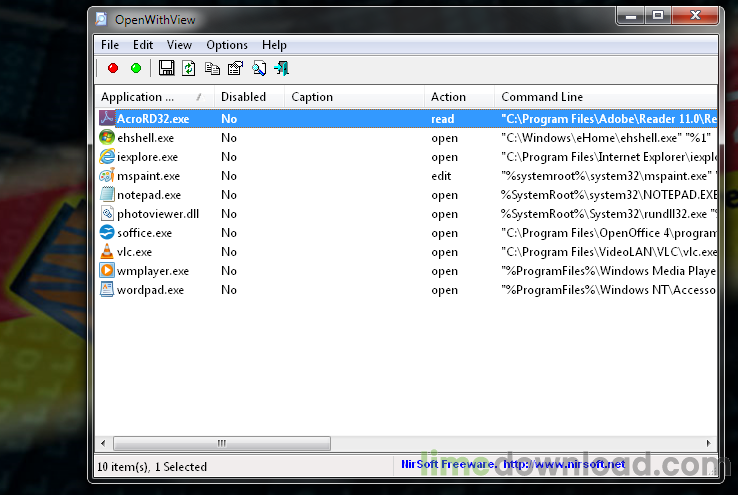Select the ehshell.exe entry
This screenshot has width=738, height=495.
point(145,138)
